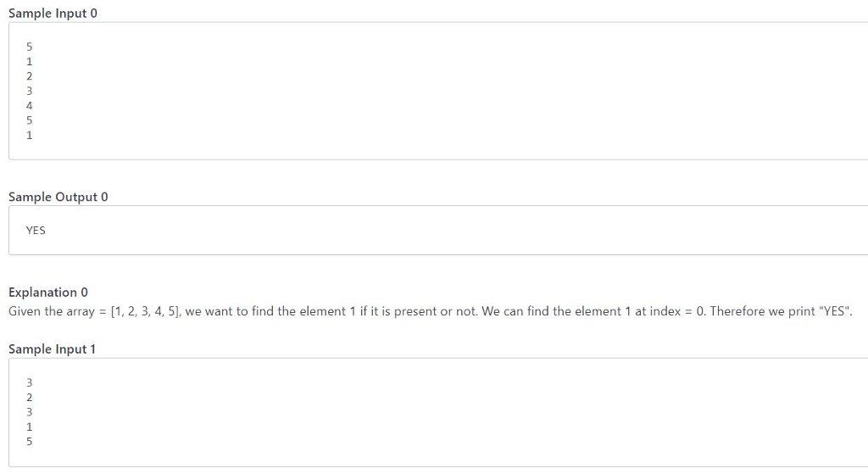Click the array [1, 2, 3, 4, 5] text

tap(146, 312)
